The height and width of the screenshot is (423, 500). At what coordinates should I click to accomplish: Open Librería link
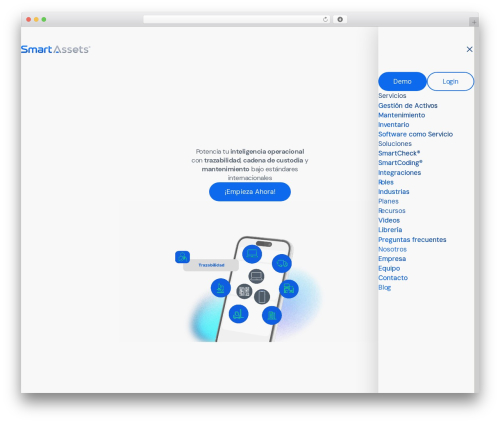coord(390,230)
